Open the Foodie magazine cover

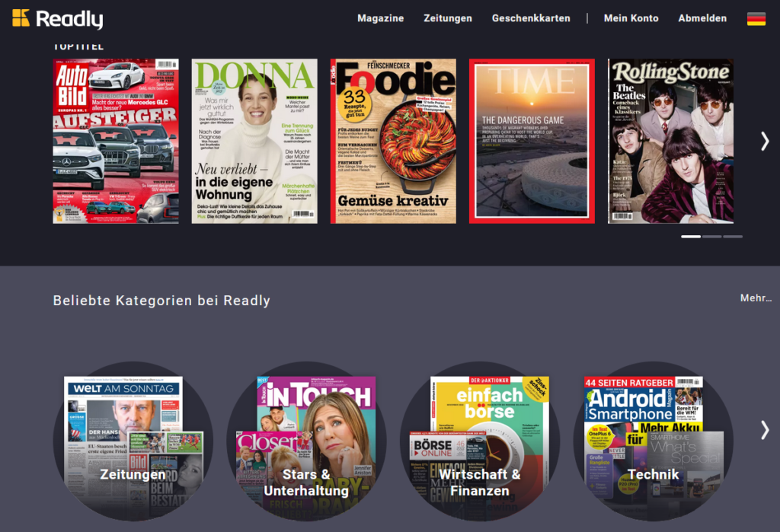393,142
